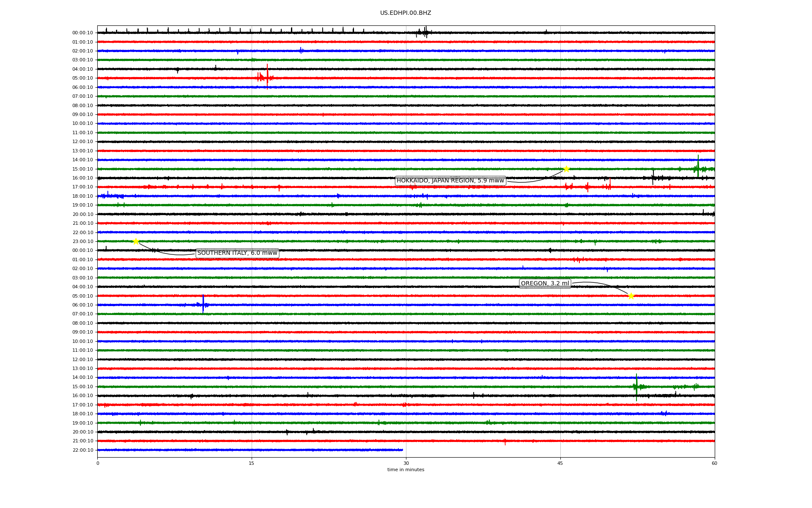Click the end of the last blue partial trace
Image resolution: width=812 pixels, height=508 pixels.
click(x=402, y=450)
